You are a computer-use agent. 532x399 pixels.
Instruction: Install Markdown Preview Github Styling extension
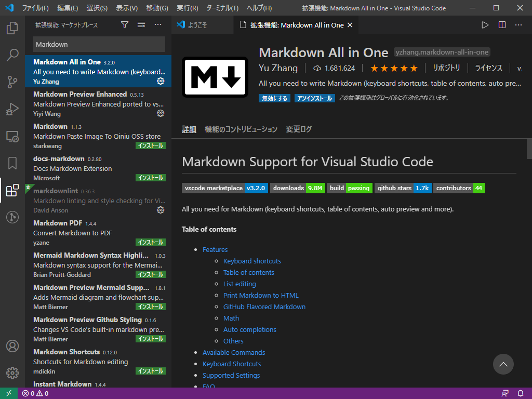[151, 339]
